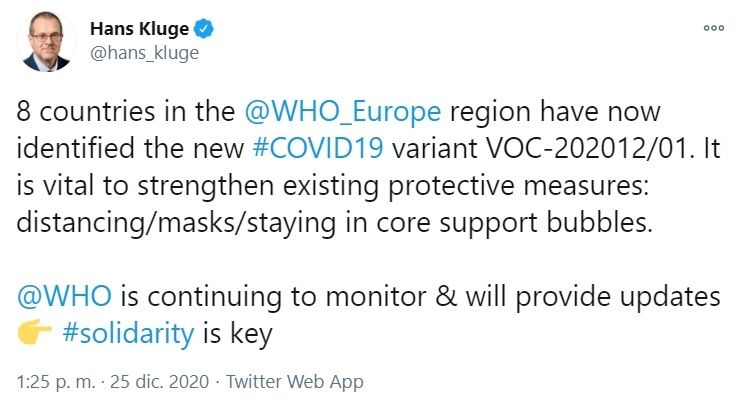Open the #solidarity hashtag
The width and height of the screenshot is (743, 411).
coord(128,334)
